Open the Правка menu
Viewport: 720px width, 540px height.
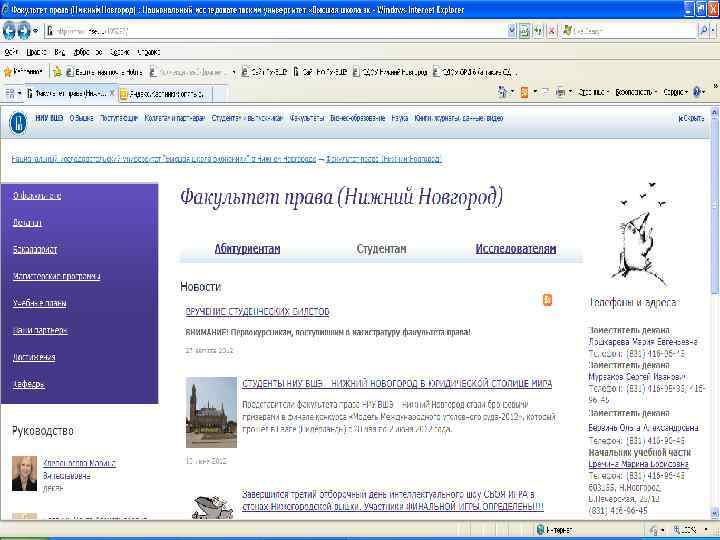pos(37,52)
